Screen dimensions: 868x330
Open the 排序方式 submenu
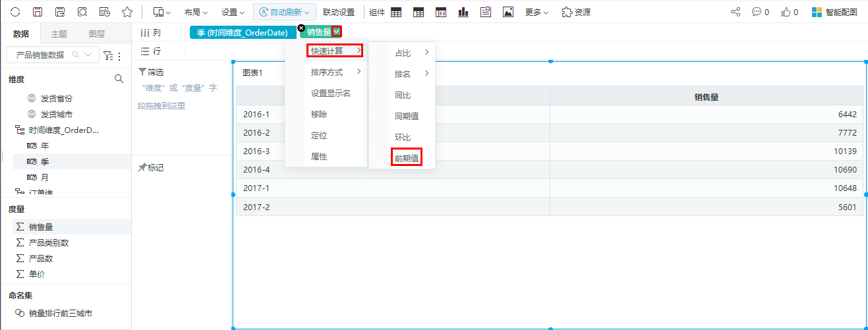326,72
